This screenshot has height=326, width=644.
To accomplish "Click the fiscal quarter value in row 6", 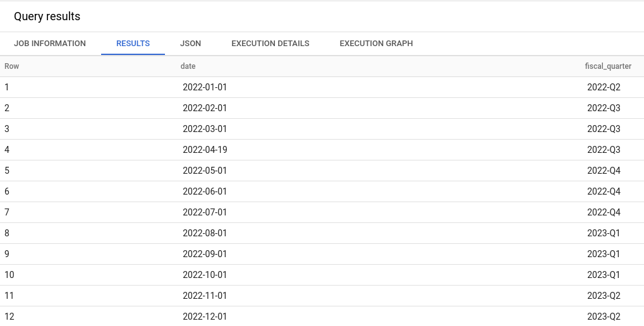I will click(x=604, y=191).
